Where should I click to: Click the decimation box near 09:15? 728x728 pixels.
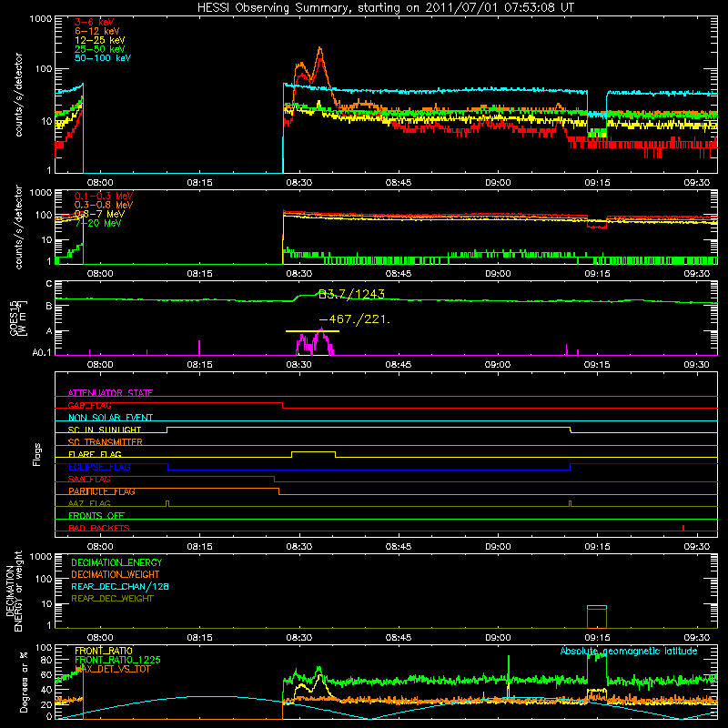(x=597, y=617)
